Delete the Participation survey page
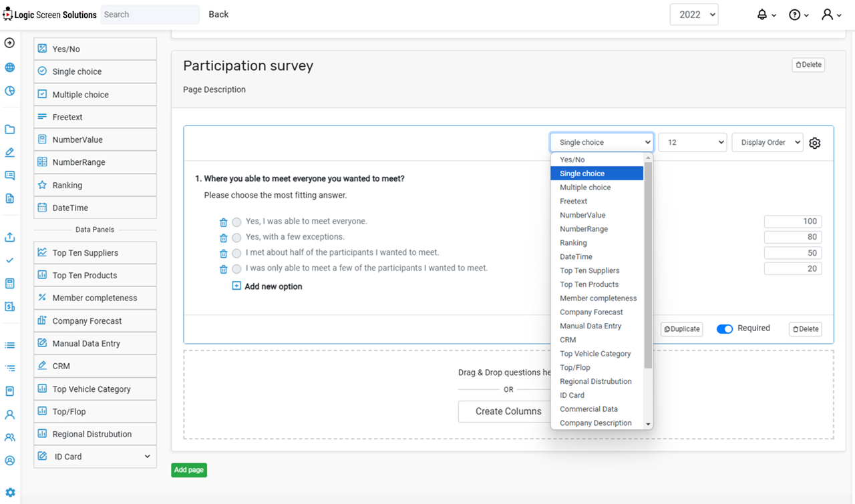Screen dimensions: 855x504 click(x=808, y=65)
